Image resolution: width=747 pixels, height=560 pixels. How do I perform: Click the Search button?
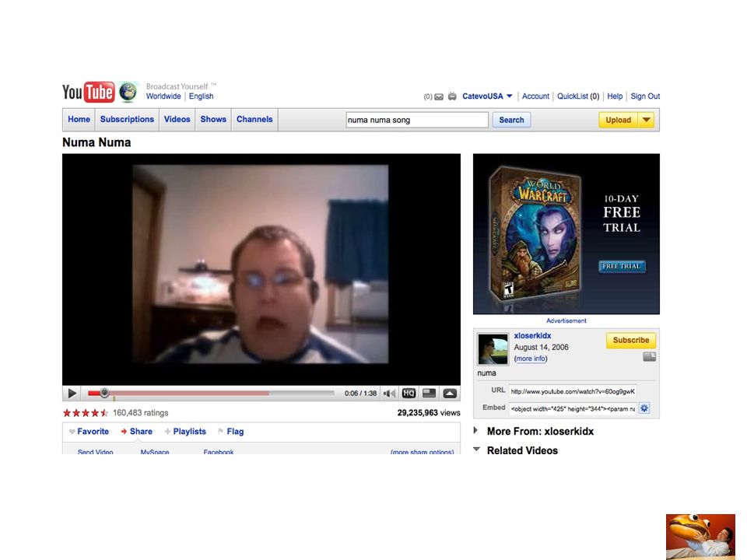pos(511,120)
